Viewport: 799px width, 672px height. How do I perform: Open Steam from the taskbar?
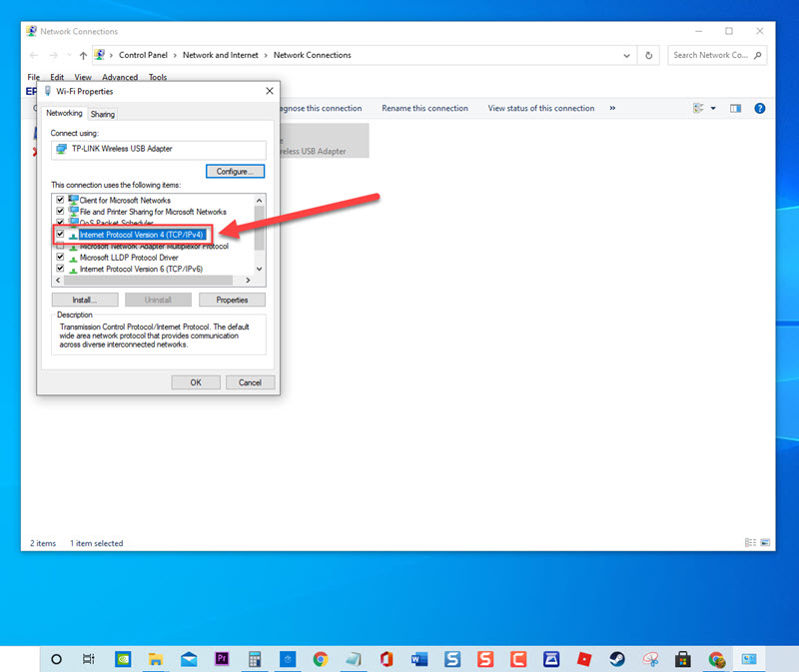click(618, 659)
